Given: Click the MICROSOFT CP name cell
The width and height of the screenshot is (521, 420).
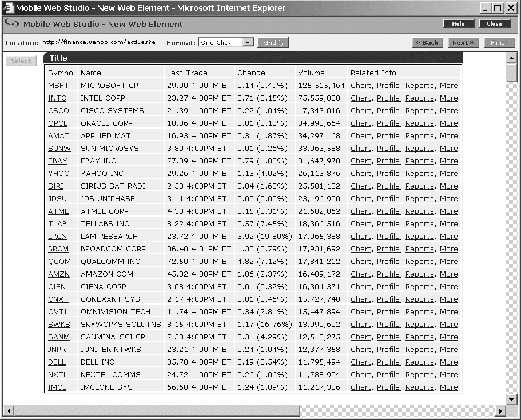Looking at the screenshot, I should pyautogui.click(x=109, y=85).
